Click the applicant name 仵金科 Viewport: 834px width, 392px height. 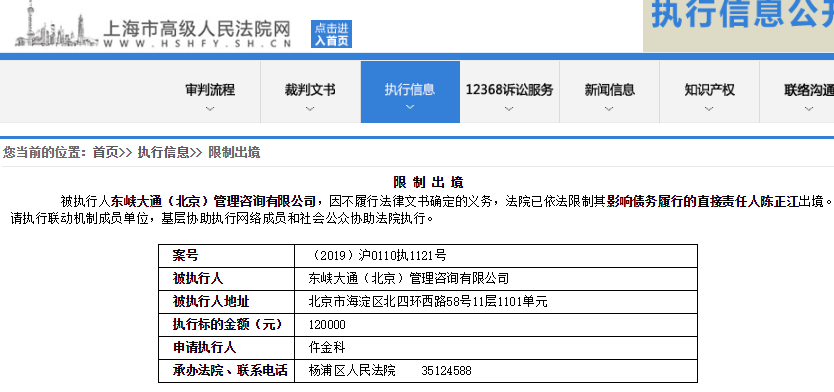click(327, 348)
